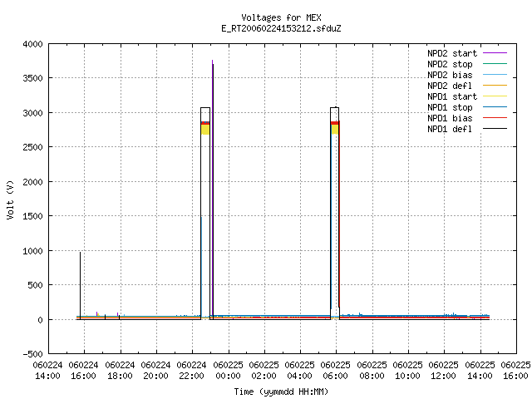Click the top of the first black pulse near 3070 V

(205, 108)
